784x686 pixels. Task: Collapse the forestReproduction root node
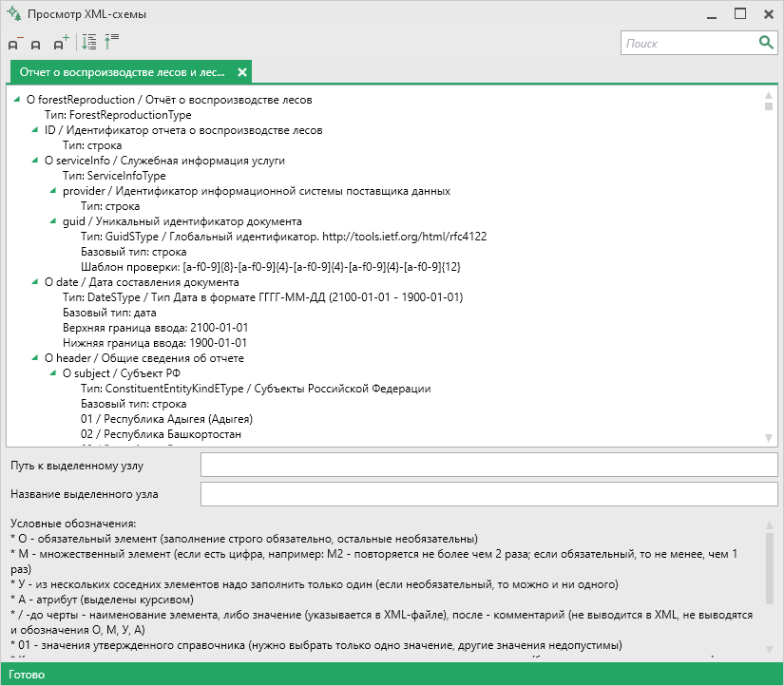click(16, 100)
